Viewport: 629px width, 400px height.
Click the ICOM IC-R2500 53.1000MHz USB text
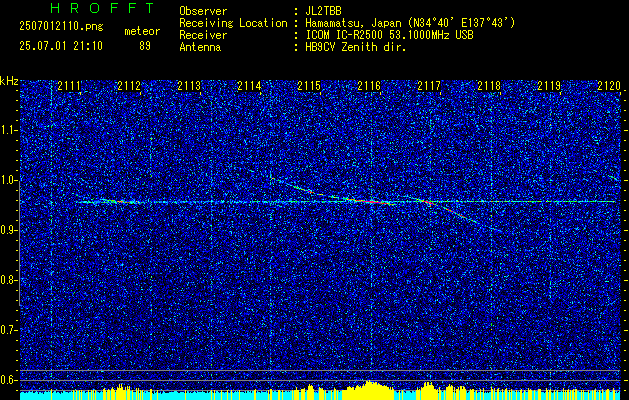tap(390, 35)
